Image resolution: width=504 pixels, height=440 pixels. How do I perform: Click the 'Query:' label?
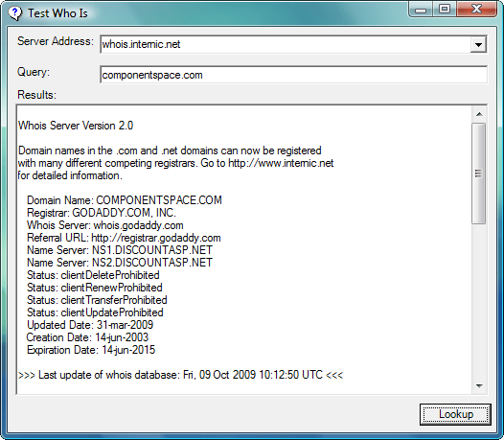coord(34,72)
